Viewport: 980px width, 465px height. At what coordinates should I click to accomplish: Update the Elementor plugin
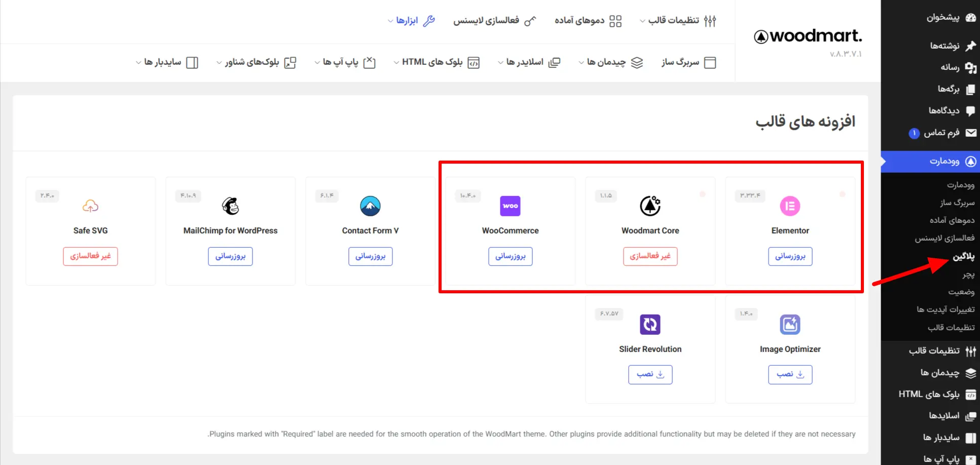pos(790,256)
